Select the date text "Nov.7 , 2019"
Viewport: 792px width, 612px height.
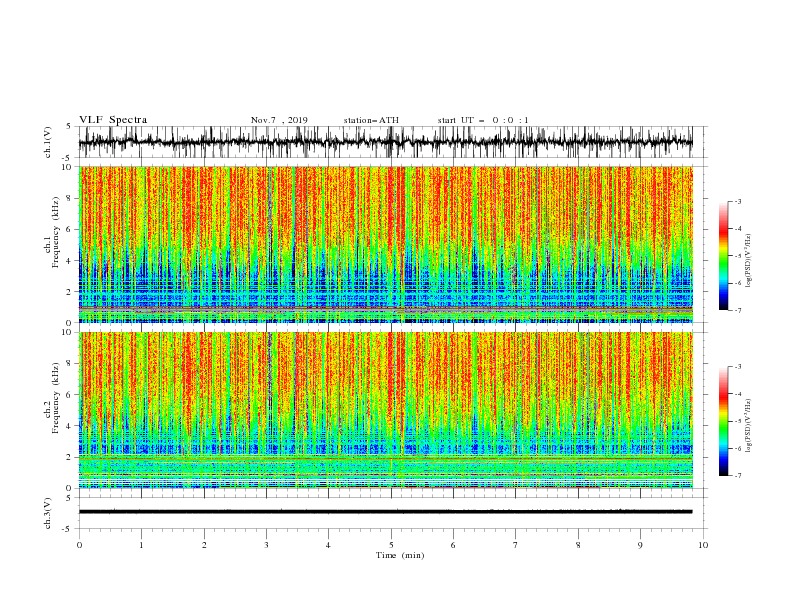point(279,120)
